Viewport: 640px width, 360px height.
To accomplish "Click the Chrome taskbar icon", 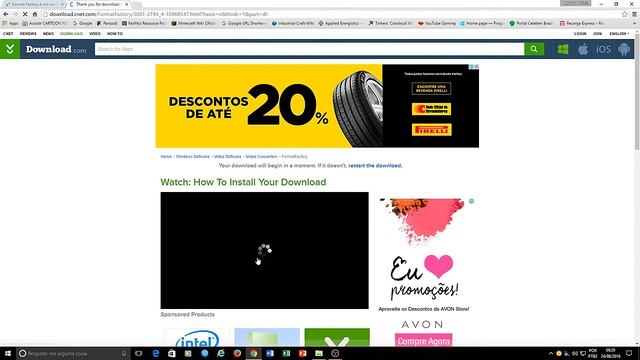I will point(253,353).
